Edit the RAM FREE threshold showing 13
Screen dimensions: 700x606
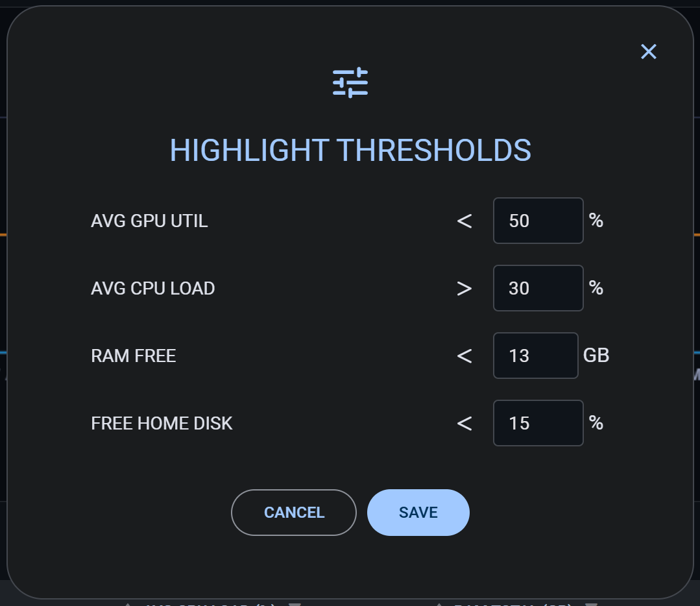click(535, 356)
